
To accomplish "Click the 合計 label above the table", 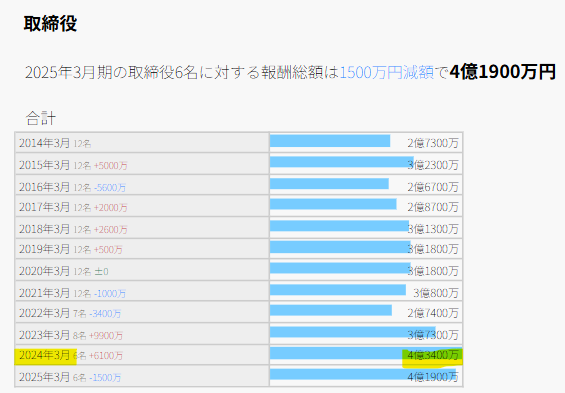I will (x=41, y=118).
